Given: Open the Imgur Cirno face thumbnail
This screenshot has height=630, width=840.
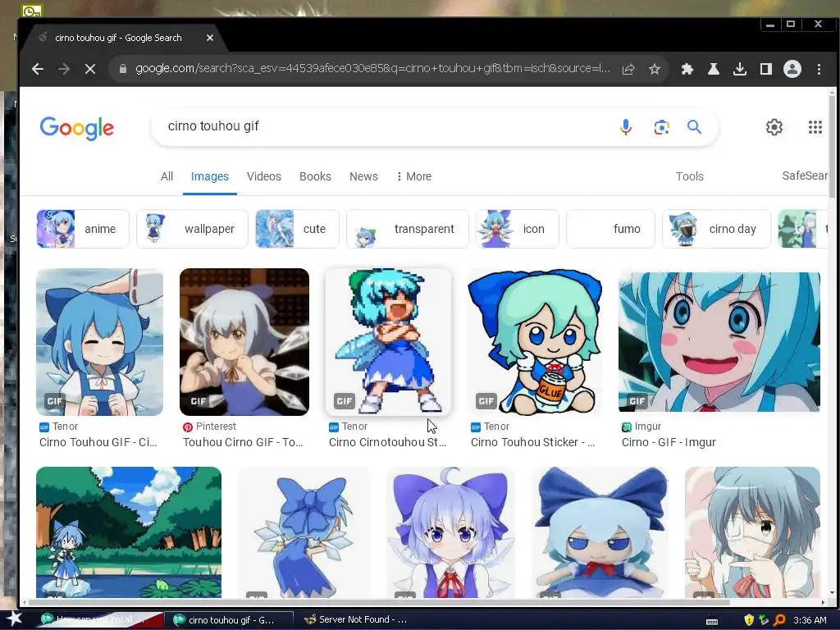Looking at the screenshot, I should (719, 342).
